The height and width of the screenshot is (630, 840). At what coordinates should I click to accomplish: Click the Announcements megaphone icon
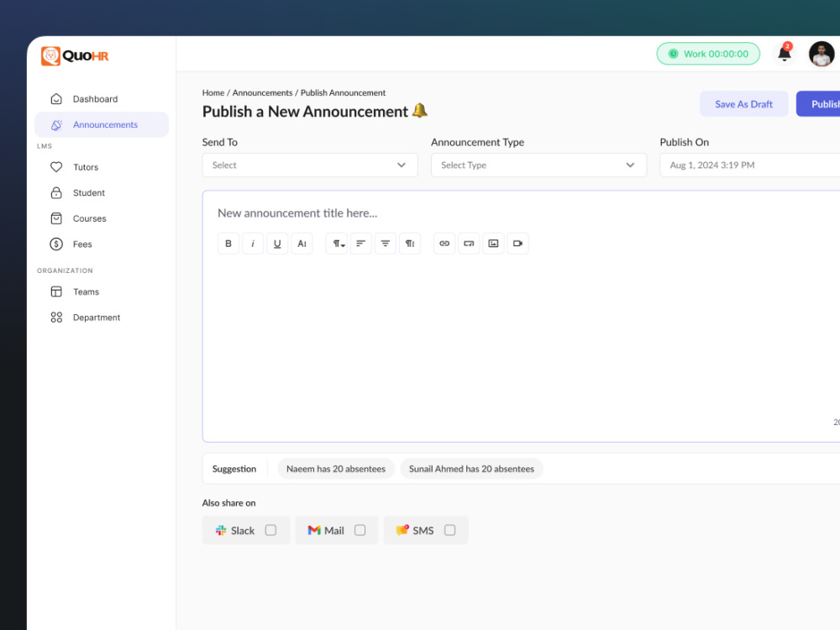click(56, 125)
